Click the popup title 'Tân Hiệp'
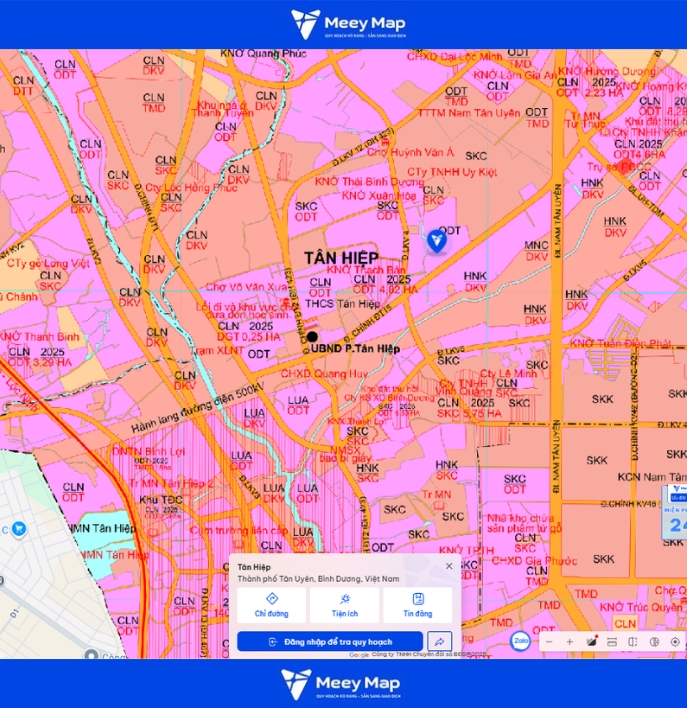The height and width of the screenshot is (708, 687). 254,567
